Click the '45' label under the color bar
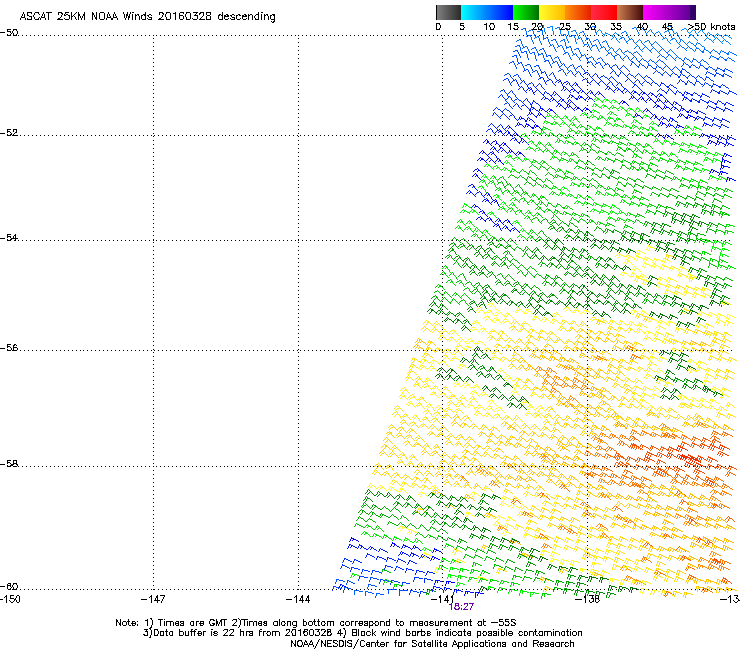This screenshot has height=650, width=740. point(667,27)
